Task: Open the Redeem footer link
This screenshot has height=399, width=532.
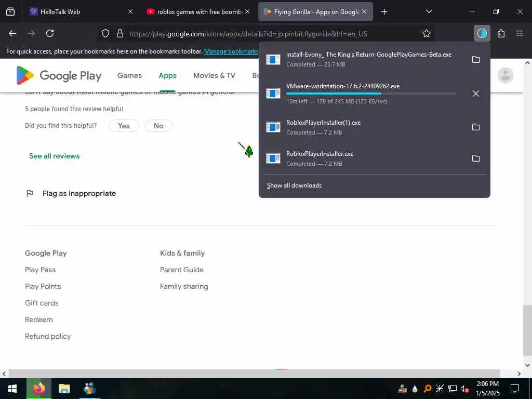Action: click(38, 320)
